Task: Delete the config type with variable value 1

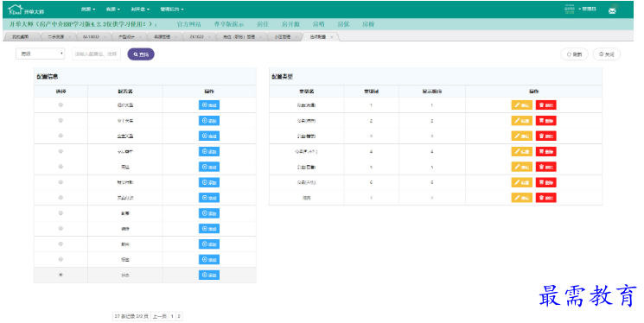Action: [x=545, y=105]
